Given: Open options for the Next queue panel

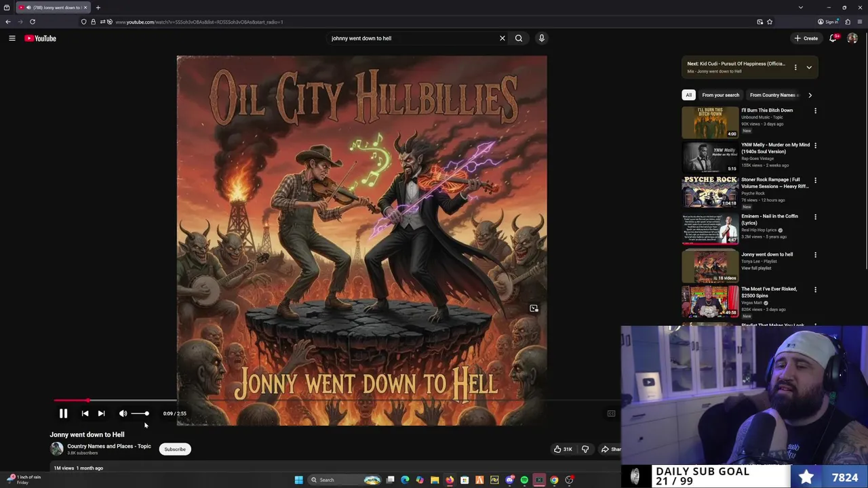Looking at the screenshot, I should [795, 67].
